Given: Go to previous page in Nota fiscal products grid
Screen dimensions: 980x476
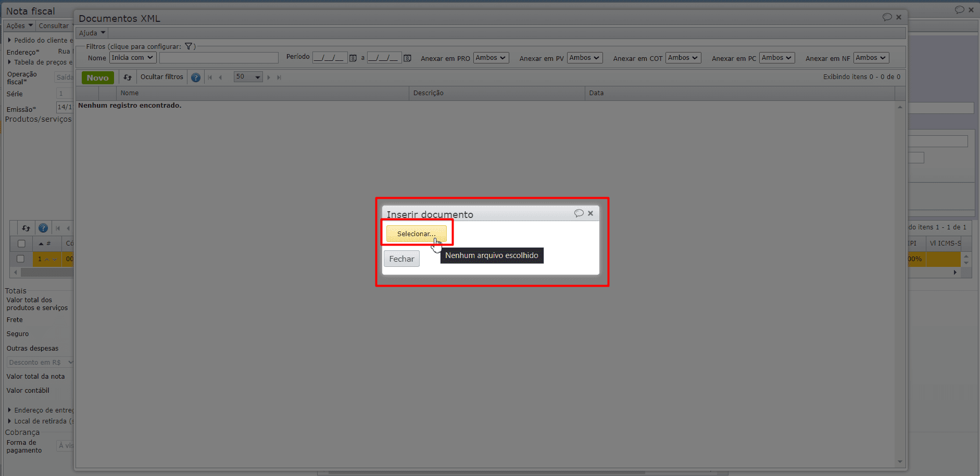Looking at the screenshot, I should pos(68,228).
